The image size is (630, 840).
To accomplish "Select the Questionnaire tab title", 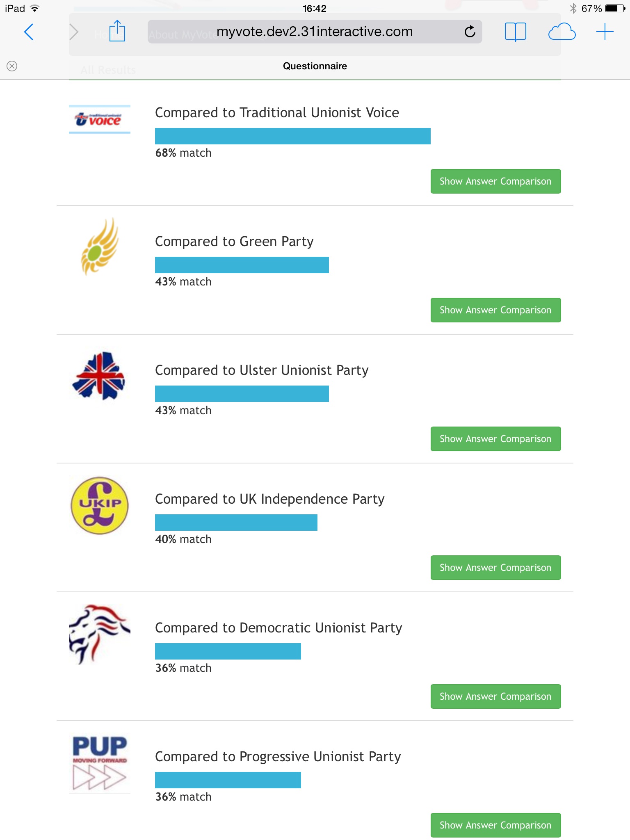I will pyautogui.click(x=315, y=66).
